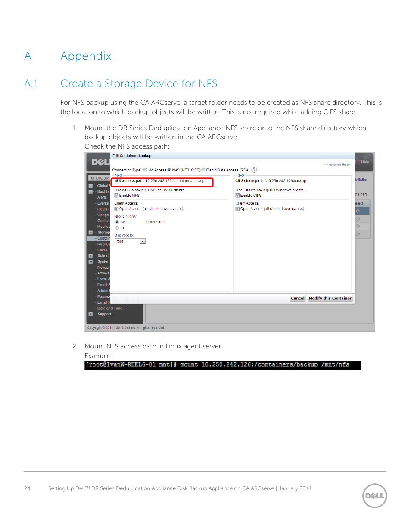
Task: Open the Map root to dropdown
Action: click(130, 241)
